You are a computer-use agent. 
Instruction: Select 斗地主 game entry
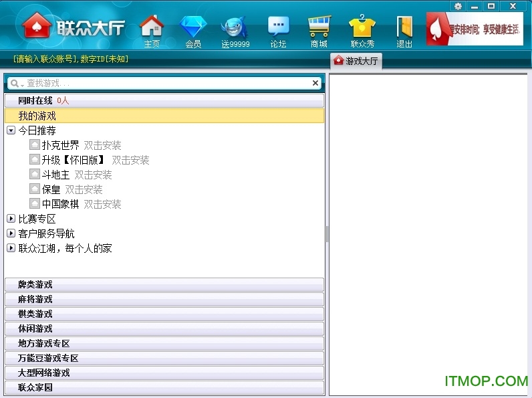55,175
